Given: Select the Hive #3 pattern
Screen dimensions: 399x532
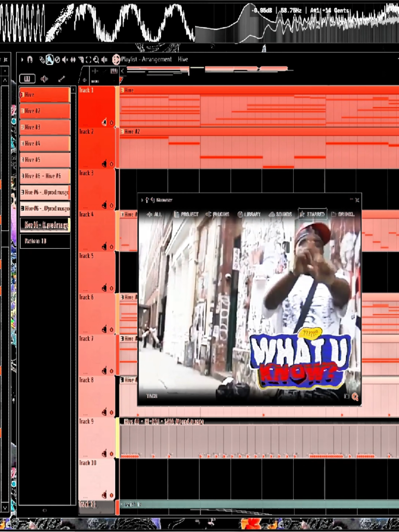Looking at the screenshot, I should click(x=45, y=127).
